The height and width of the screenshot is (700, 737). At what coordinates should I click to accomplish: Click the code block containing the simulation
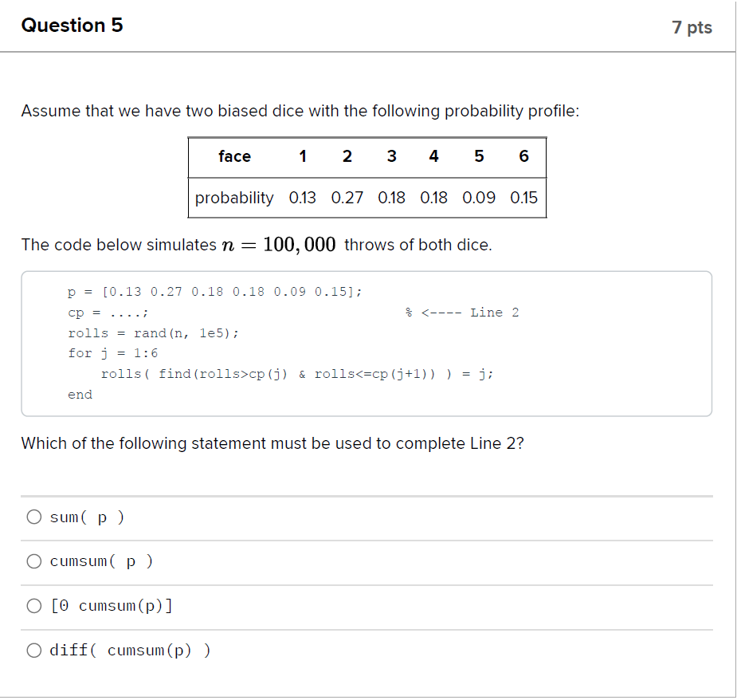pos(367,343)
